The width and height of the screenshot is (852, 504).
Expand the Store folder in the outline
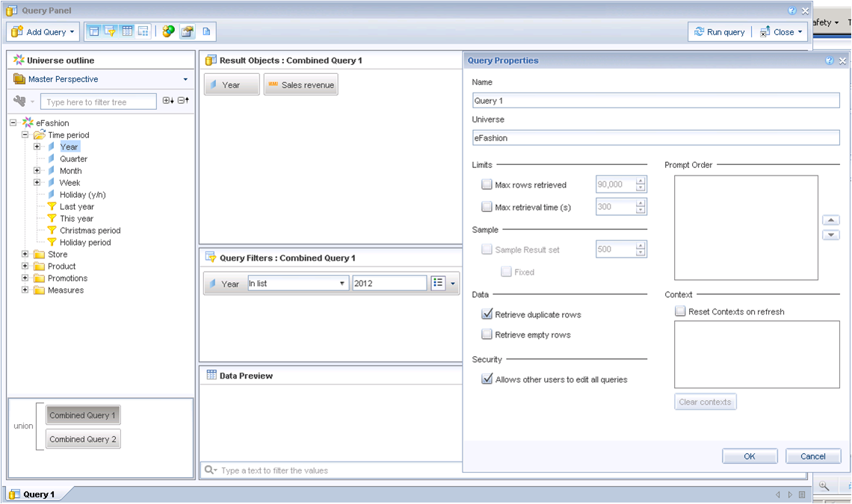[24, 254]
